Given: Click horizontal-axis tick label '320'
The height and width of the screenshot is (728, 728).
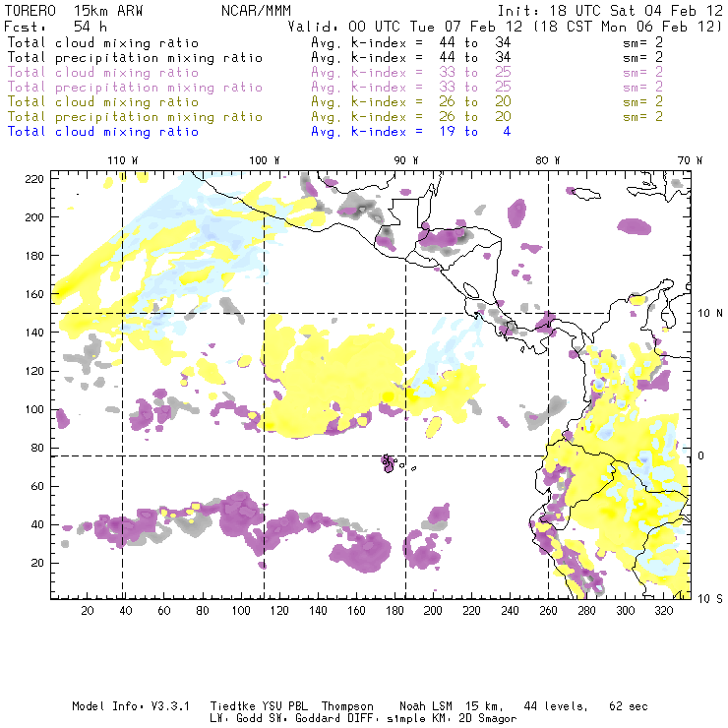Looking at the screenshot, I should [663, 611].
